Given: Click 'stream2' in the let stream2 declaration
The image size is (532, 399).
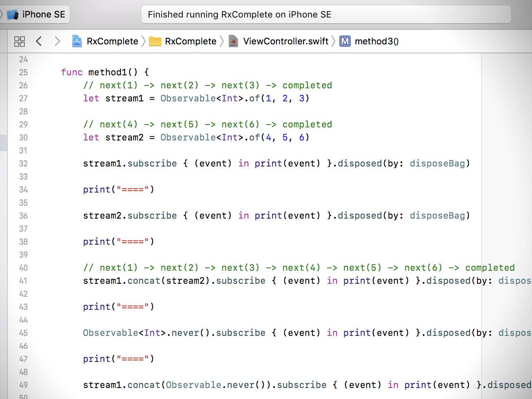Looking at the screenshot, I should click(x=124, y=138).
